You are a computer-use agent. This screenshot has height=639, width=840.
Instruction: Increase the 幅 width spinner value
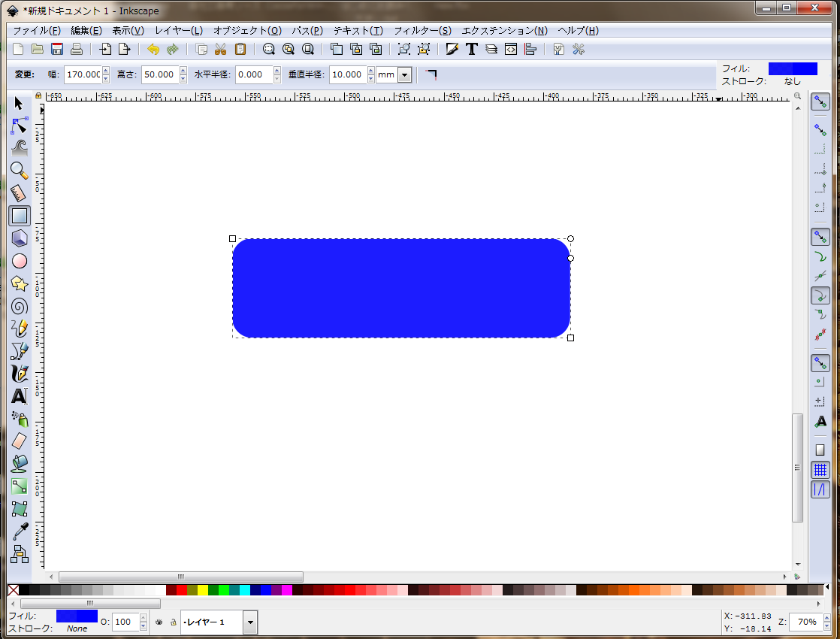[106, 71]
